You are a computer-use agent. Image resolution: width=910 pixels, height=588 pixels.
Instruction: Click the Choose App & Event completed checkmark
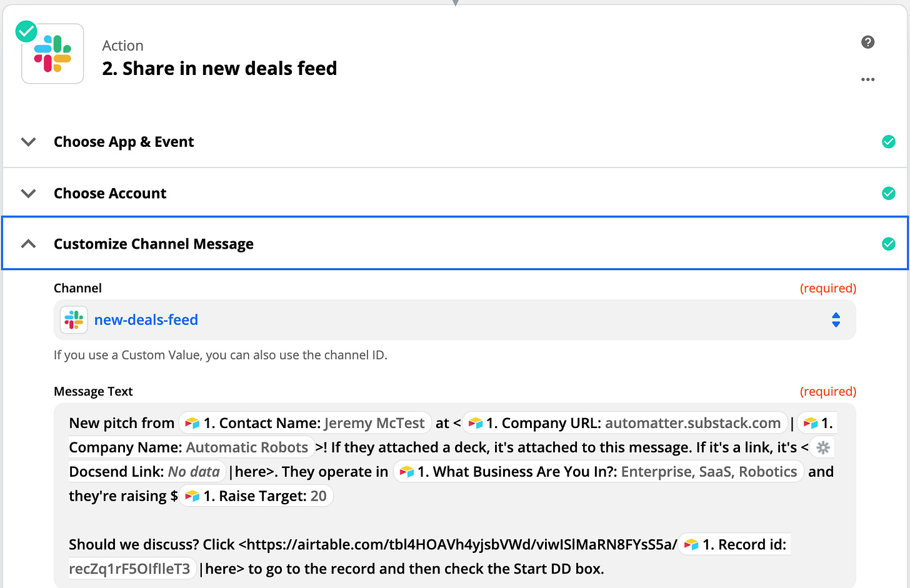888,142
